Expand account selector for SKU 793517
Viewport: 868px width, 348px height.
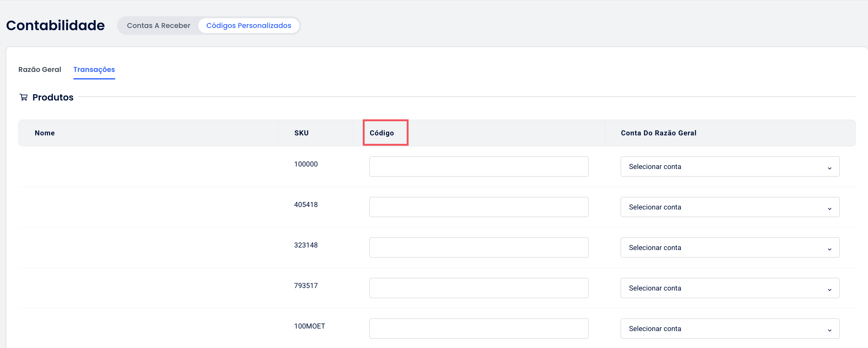tap(730, 288)
